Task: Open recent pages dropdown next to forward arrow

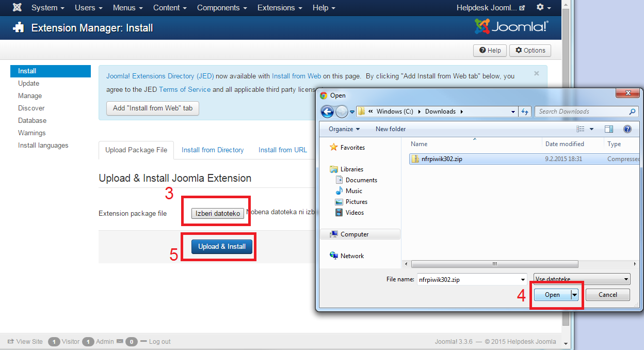Action: [352, 112]
